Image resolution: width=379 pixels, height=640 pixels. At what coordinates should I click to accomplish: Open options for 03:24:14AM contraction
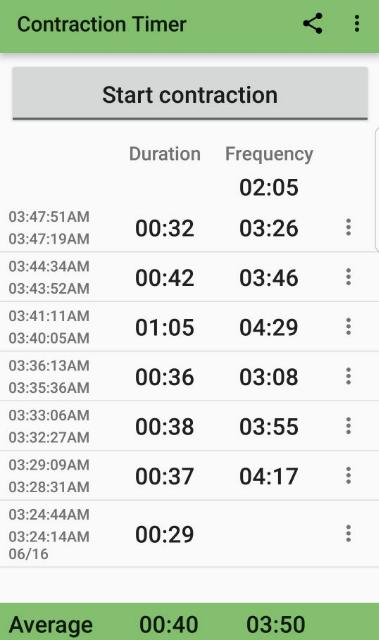coord(348,533)
